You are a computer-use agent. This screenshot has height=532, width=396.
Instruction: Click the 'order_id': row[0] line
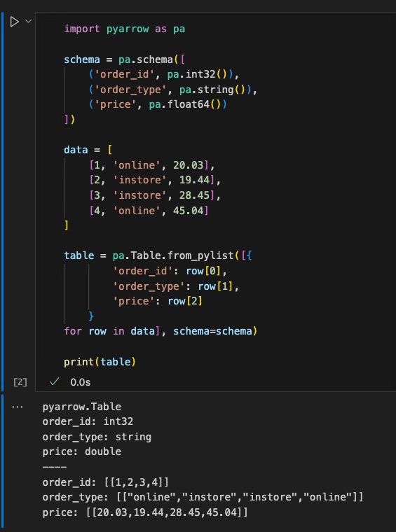[170, 271]
